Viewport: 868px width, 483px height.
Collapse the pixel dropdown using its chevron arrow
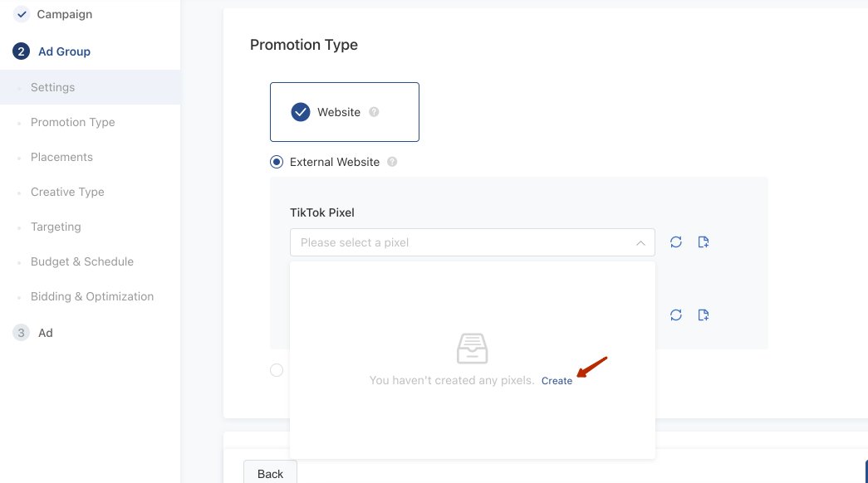(640, 243)
